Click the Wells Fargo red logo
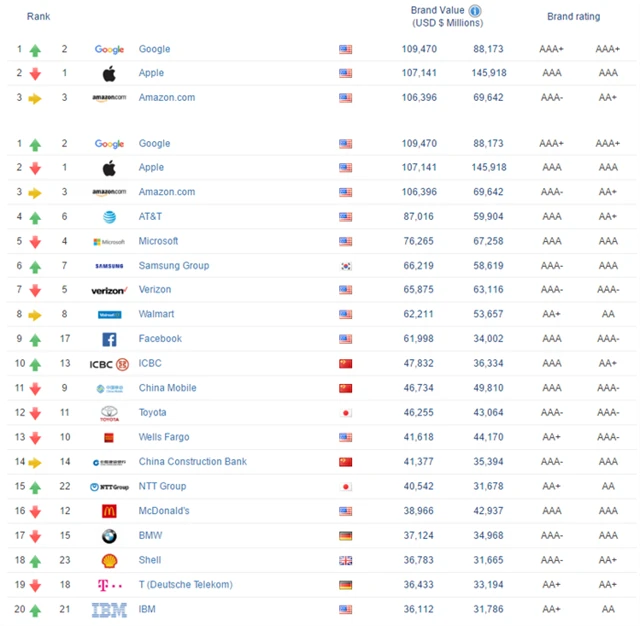The height and width of the screenshot is (626, 640). click(x=109, y=437)
